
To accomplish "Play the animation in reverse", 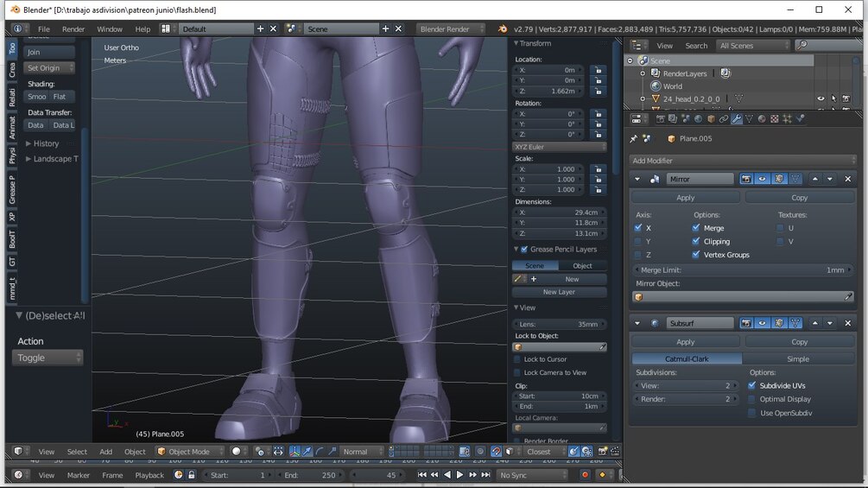I will 447,475.
